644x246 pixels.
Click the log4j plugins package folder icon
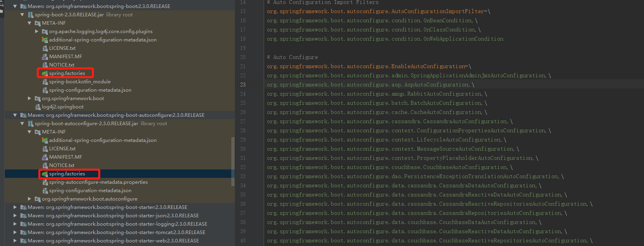coord(45,31)
